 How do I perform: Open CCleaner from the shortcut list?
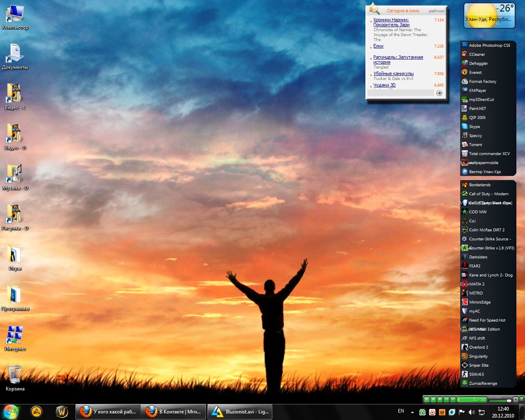pos(477,55)
